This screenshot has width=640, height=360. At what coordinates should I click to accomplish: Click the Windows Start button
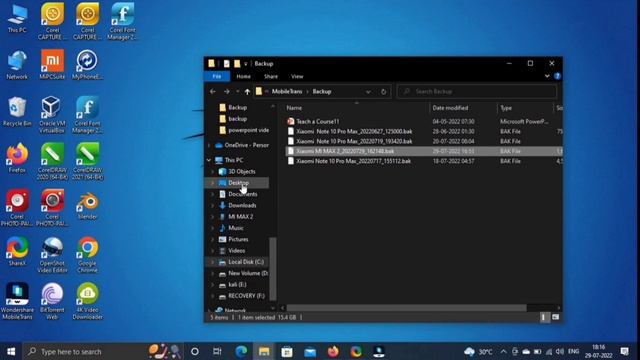point(11,351)
